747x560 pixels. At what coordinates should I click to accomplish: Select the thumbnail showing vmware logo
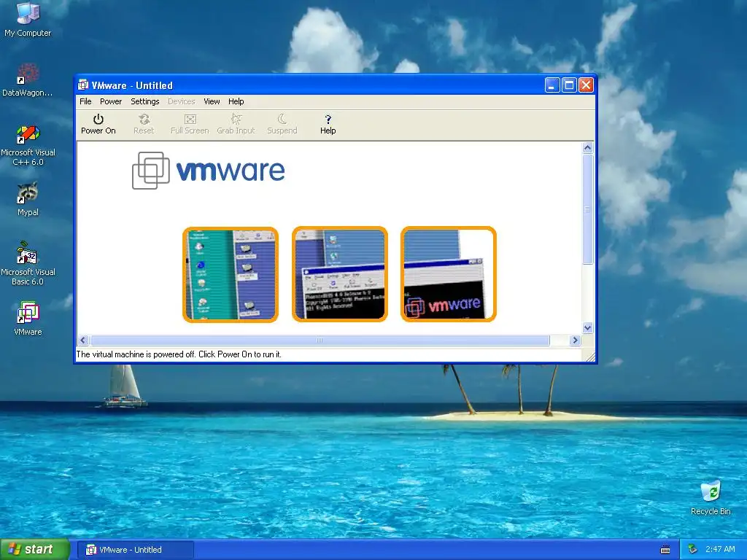(x=449, y=274)
